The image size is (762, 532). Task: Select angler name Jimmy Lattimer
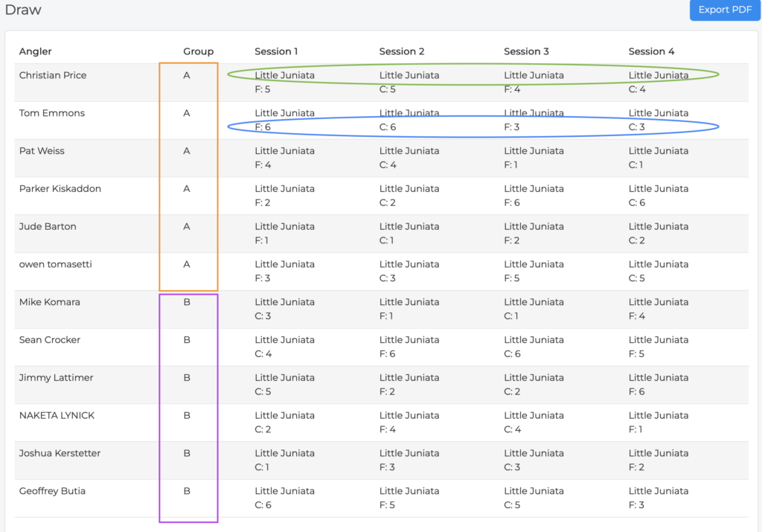click(56, 378)
